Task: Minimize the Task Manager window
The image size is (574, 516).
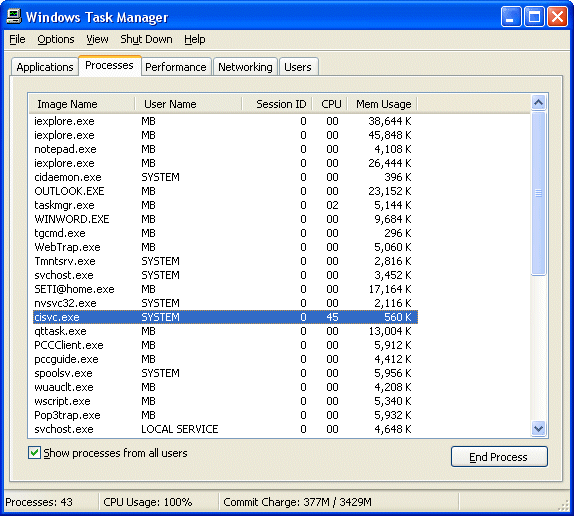Action: click(x=511, y=17)
